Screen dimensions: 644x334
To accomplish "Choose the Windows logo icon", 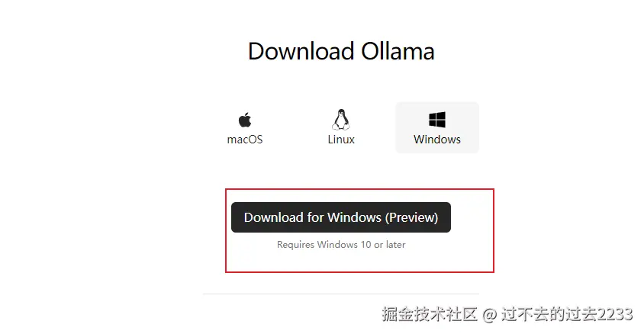I will 437,120.
